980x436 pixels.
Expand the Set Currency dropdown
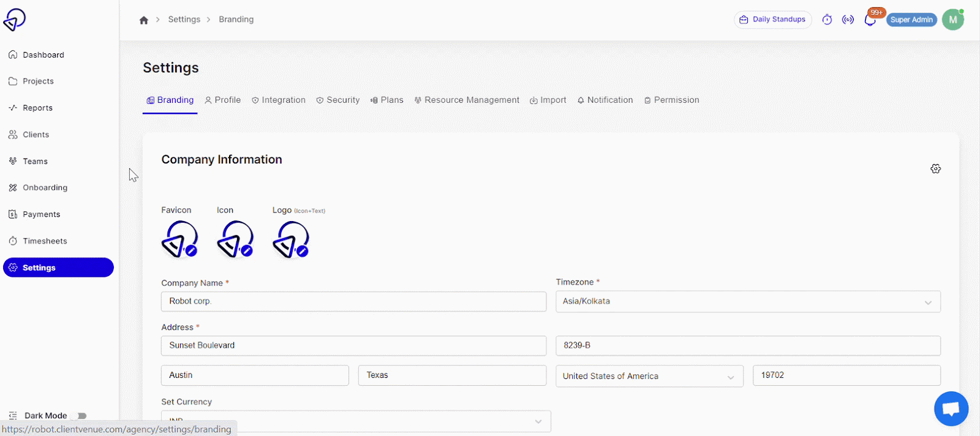coord(356,421)
